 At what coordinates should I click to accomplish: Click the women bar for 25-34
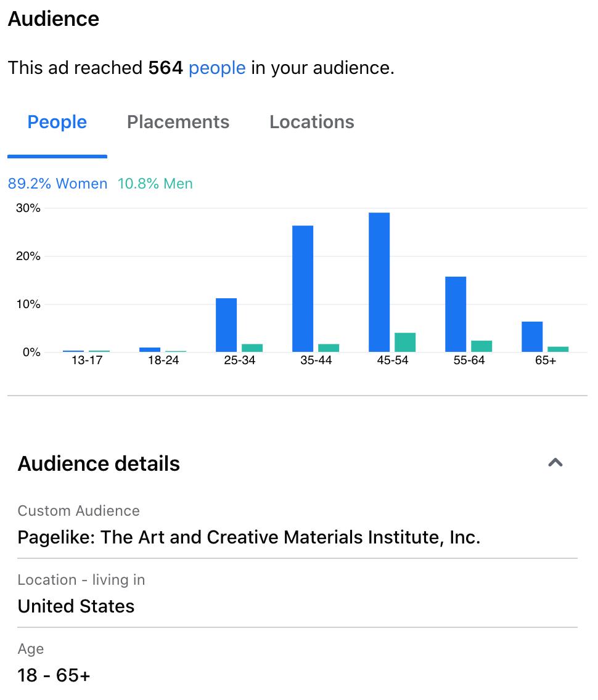point(226,325)
